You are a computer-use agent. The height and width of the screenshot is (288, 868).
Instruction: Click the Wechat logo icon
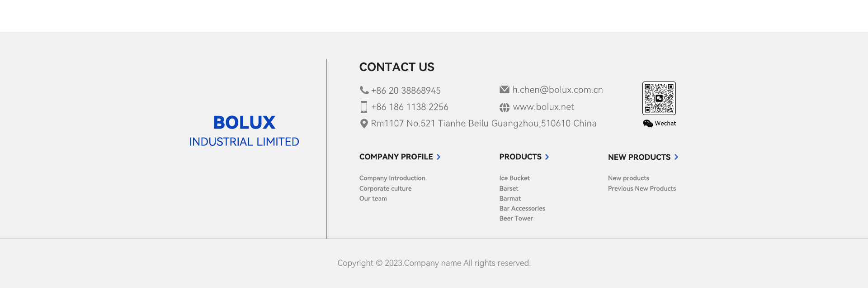[x=648, y=124]
